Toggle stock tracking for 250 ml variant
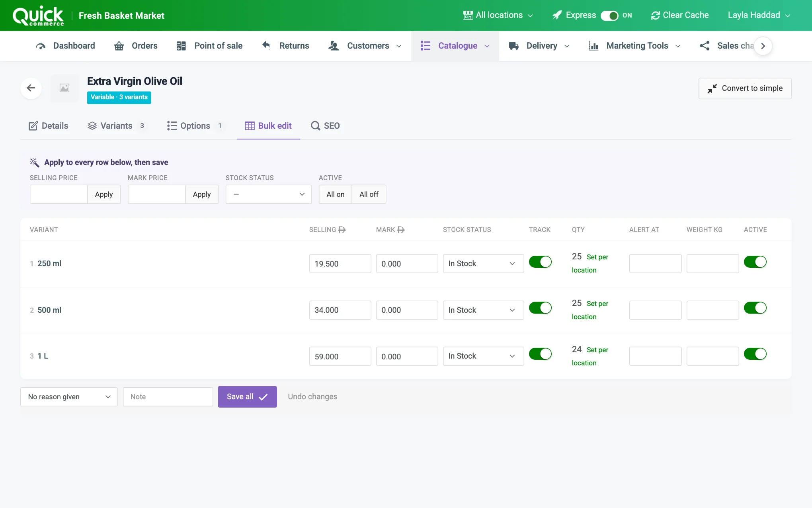Screen dimensions: 812x508 540,262
